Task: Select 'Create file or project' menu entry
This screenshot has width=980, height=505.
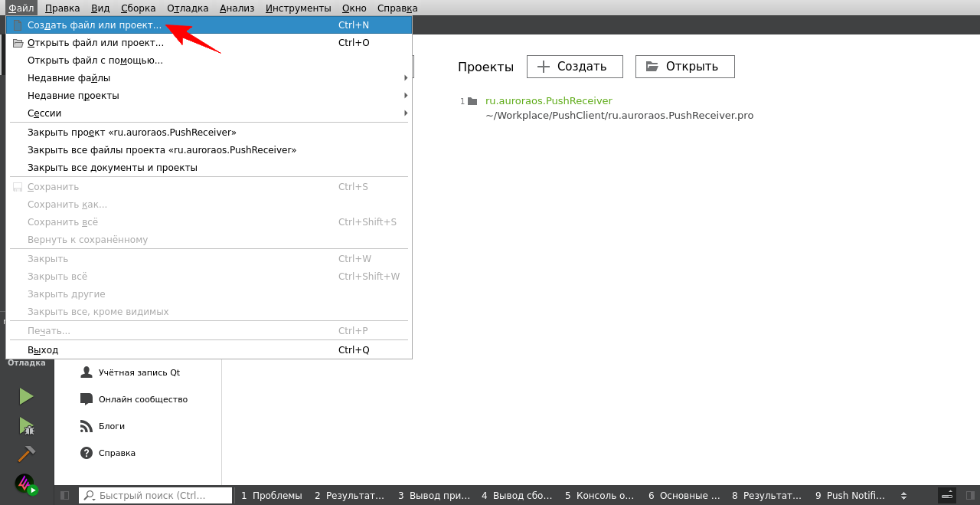Action: click(x=95, y=25)
